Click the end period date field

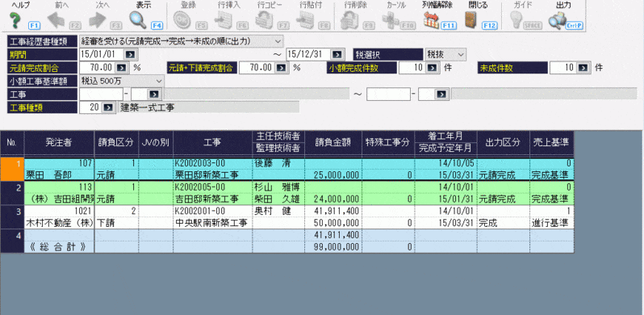(x=309, y=54)
